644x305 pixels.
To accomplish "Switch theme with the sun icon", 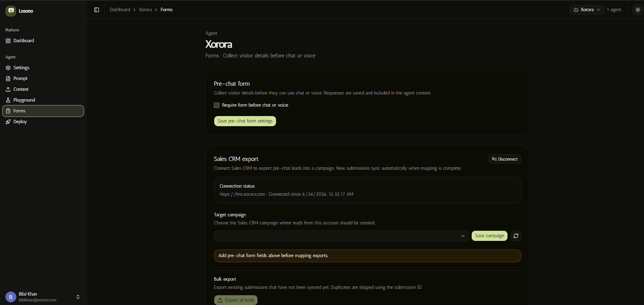I will tap(638, 10).
